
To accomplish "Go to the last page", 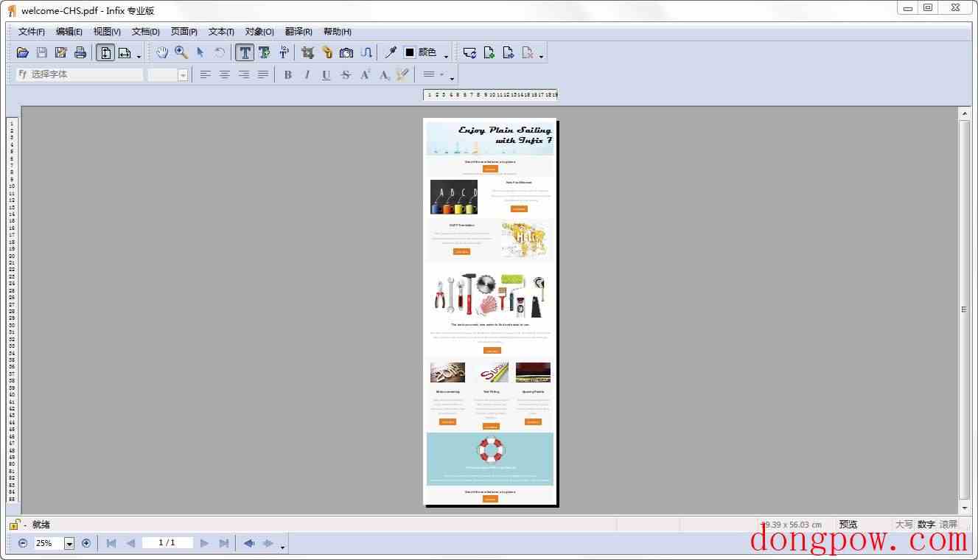I will coord(224,543).
